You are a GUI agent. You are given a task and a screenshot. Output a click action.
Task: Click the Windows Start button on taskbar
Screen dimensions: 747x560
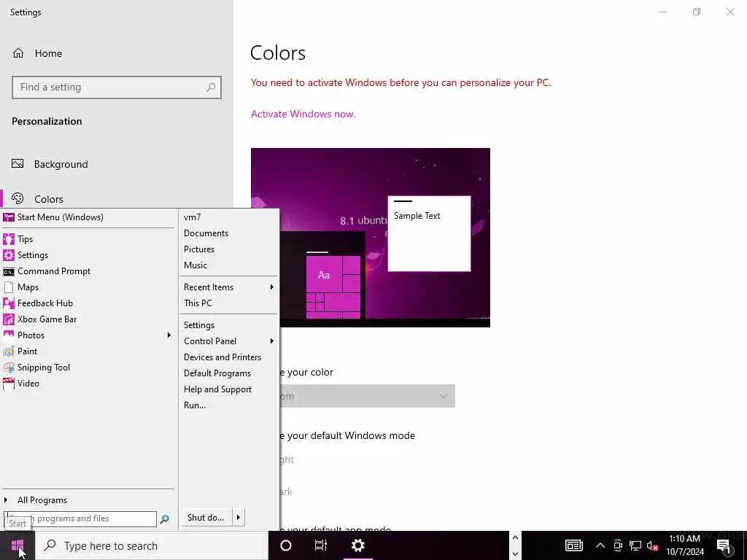pyautogui.click(x=18, y=545)
